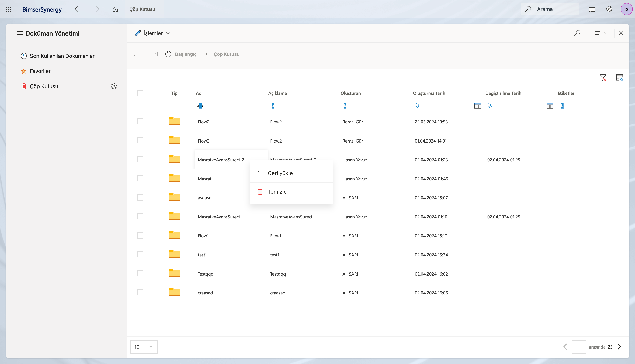
Task: Open top bar settings gear
Action: tap(609, 9)
